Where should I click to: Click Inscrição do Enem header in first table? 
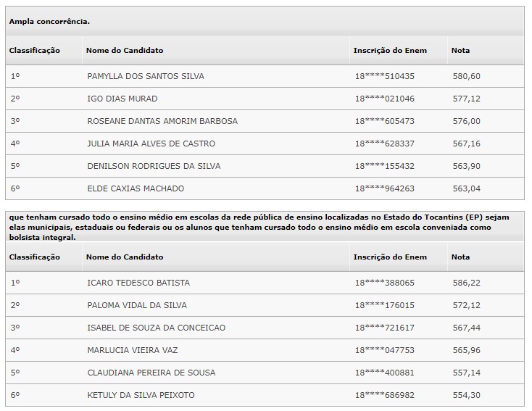(x=390, y=50)
